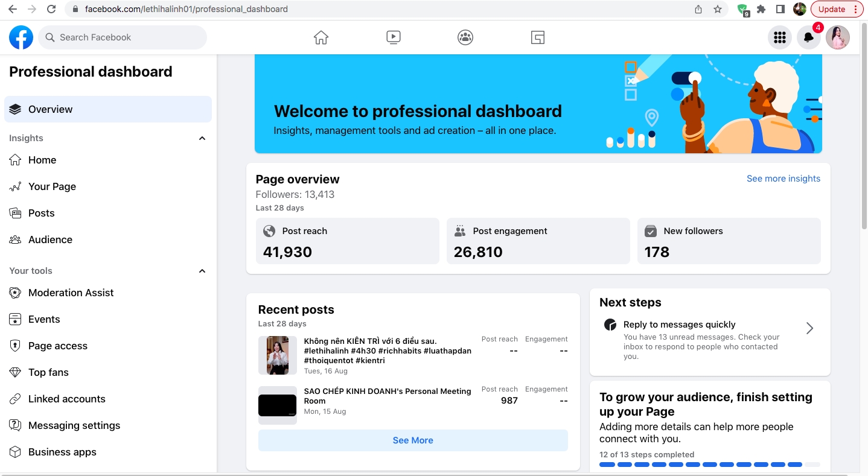Open Business apps in the sidebar
This screenshot has height=476, width=868.
tap(108, 452)
